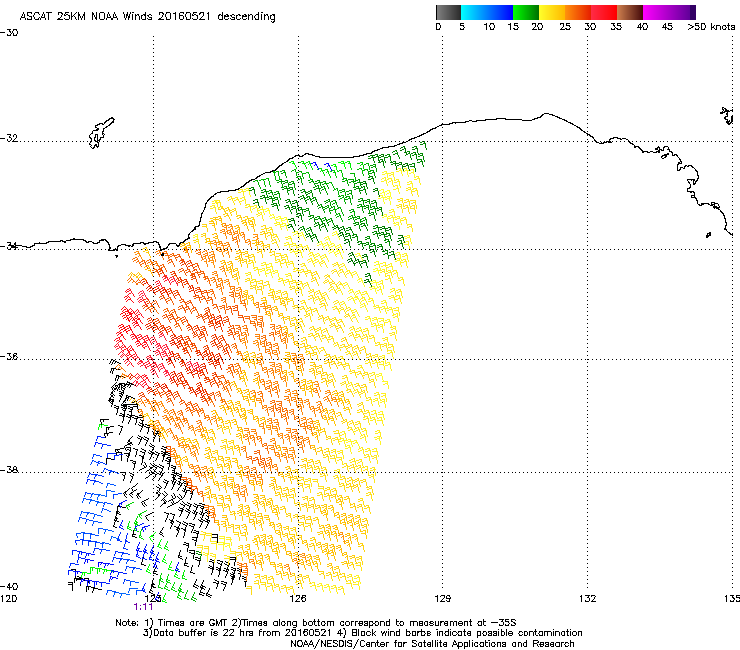Viewport: 740px width, 650px height.
Task: Click the '126' longitude axis label
Action: click(x=298, y=599)
